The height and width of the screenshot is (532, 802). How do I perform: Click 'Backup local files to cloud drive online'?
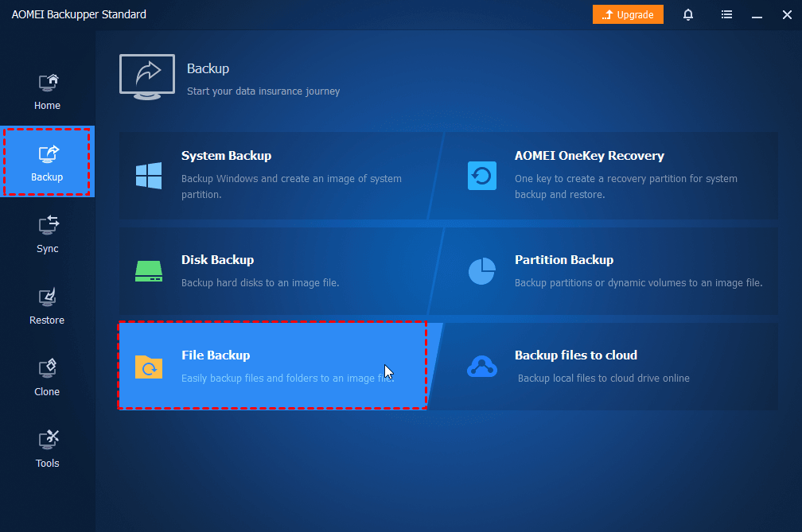point(604,379)
